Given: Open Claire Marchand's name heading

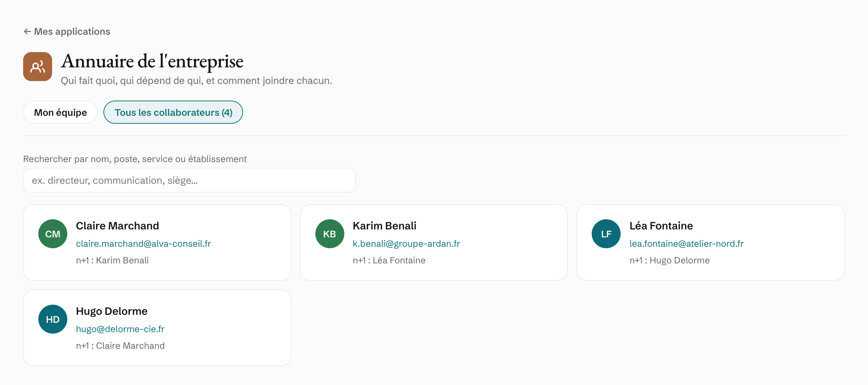Looking at the screenshot, I should (x=118, y=226).
